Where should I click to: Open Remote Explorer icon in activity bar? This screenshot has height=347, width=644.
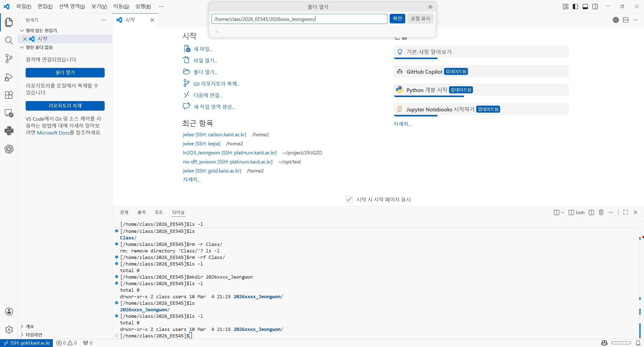(9, 113)
